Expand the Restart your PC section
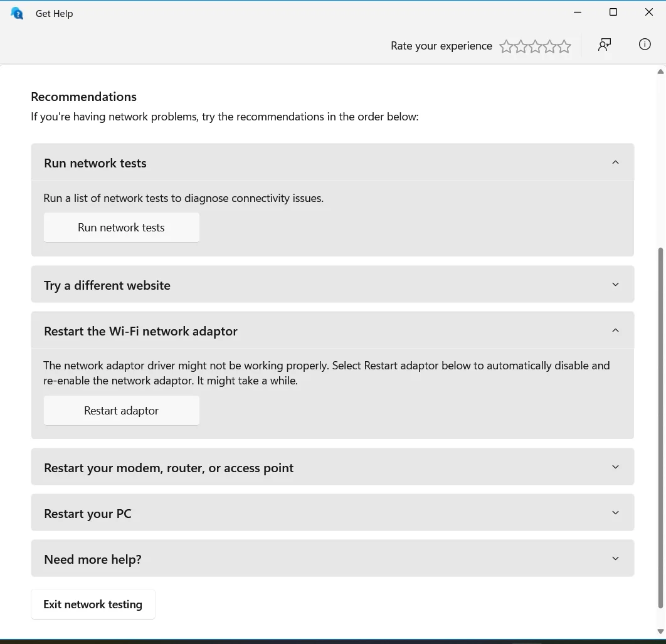The height and width of the screenshot is (644, 666). point(332,512)
